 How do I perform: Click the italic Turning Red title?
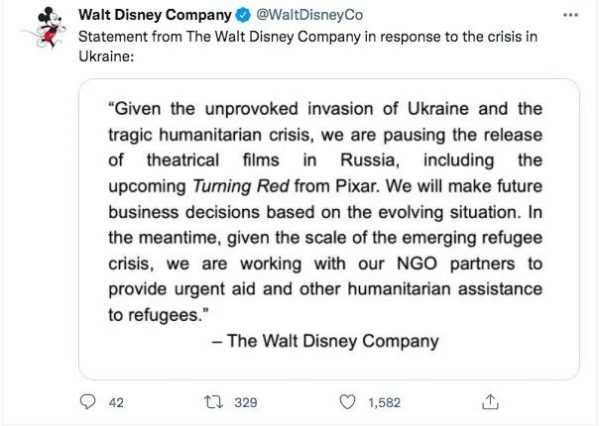point(241,186)
